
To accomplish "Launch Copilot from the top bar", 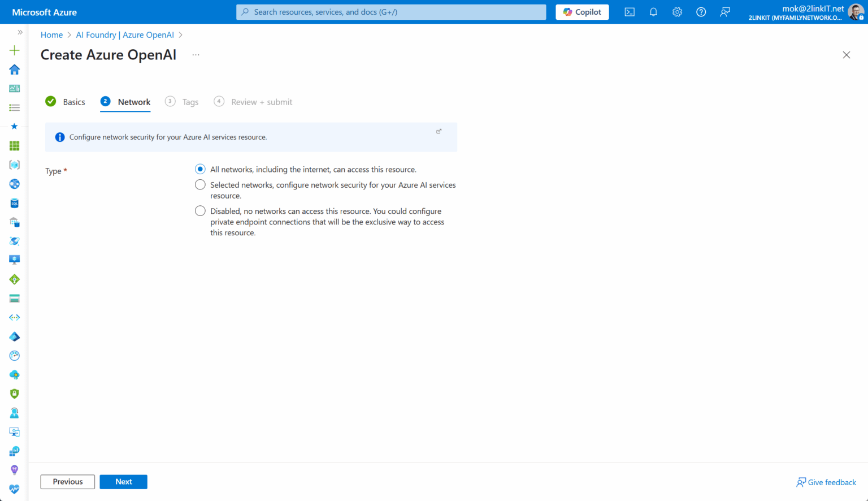I will (x=582, y=11).
